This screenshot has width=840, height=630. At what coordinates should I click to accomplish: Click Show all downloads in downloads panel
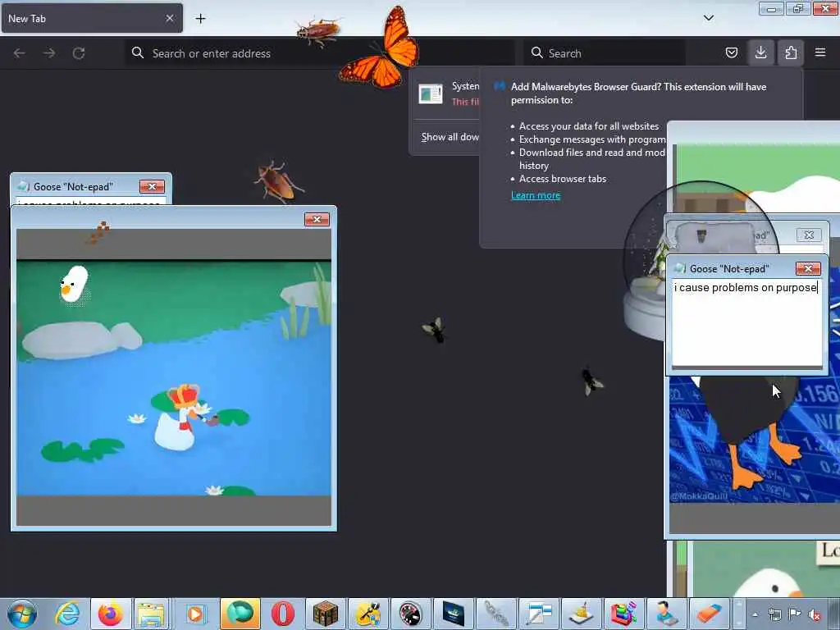tap(450, 137)
